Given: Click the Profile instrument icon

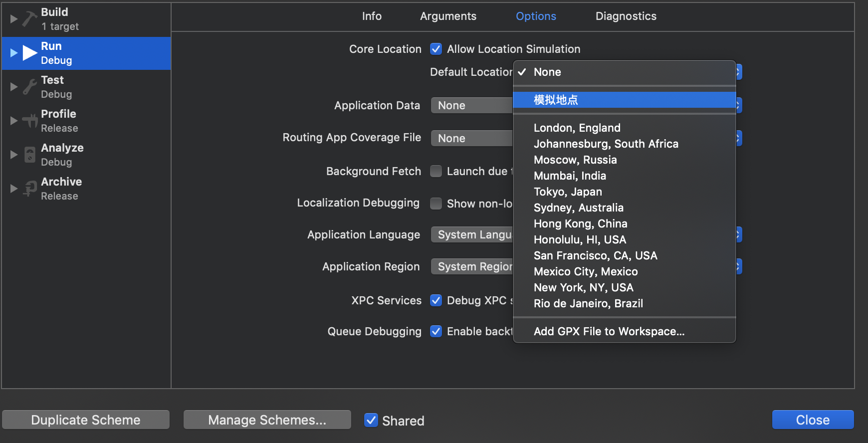Looking at the screenshot, I should click(x=30, y=121).
